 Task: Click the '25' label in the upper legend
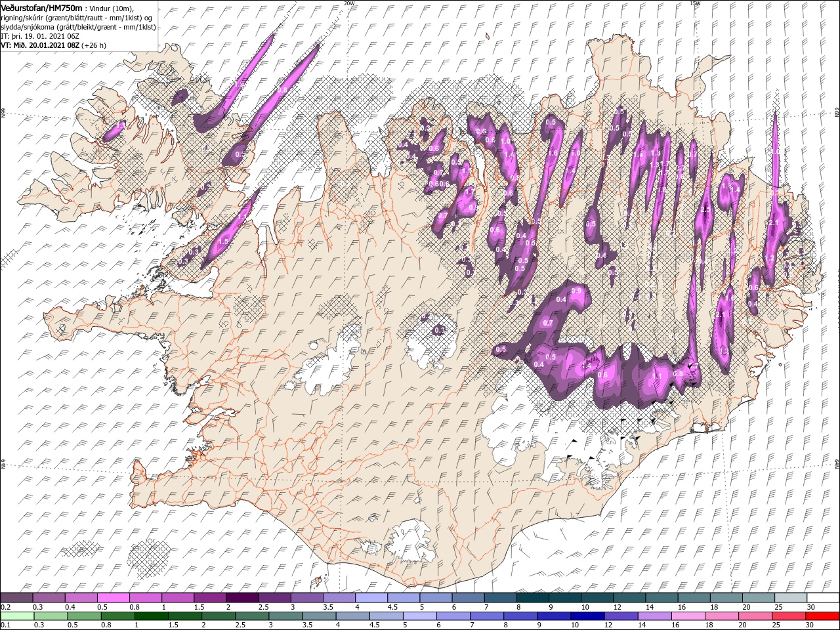pos(778,607)
